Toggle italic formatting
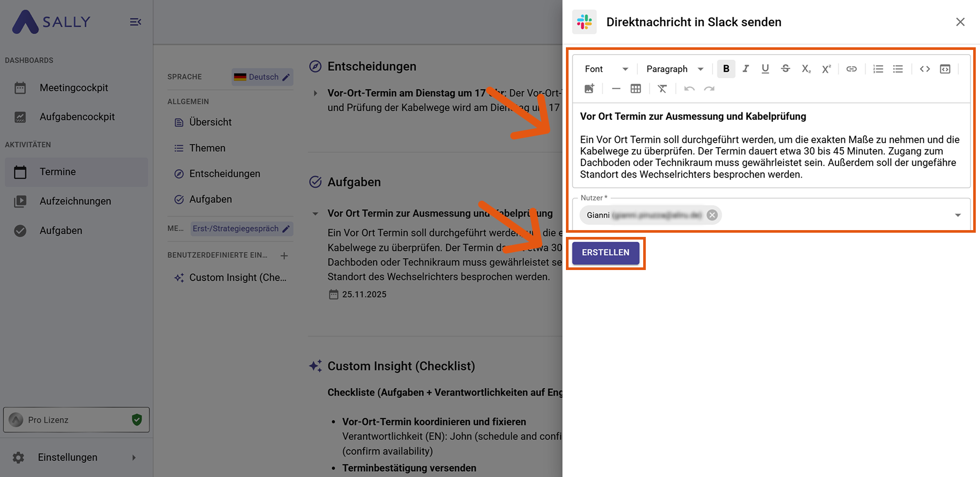980x477 pixels. pyautogui.click(x=746, y=69)
